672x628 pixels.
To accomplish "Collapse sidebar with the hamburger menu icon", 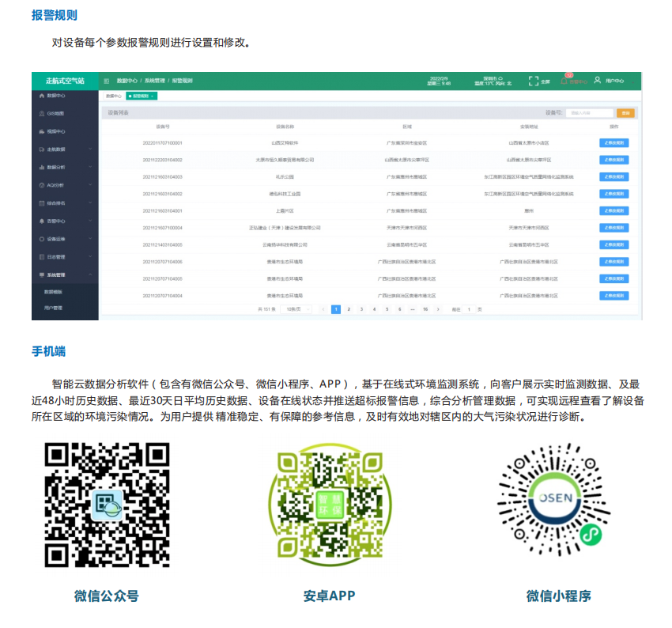I will point(107,81).
